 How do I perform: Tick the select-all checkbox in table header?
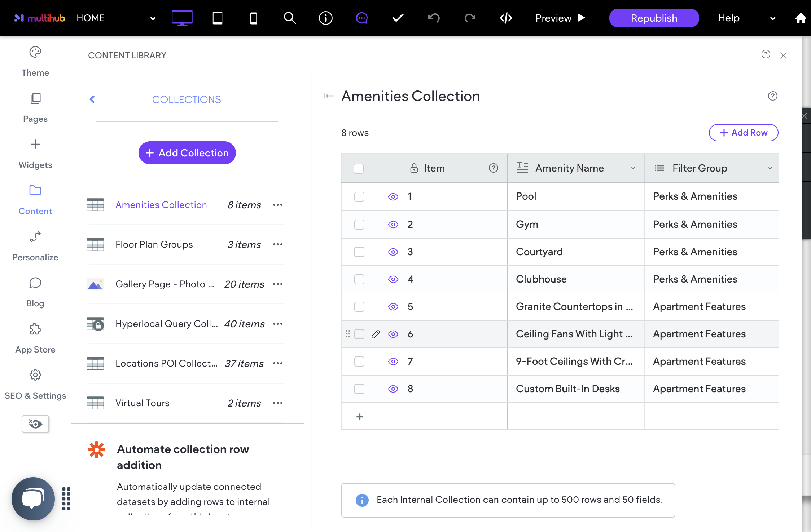(x=359, y=168)
